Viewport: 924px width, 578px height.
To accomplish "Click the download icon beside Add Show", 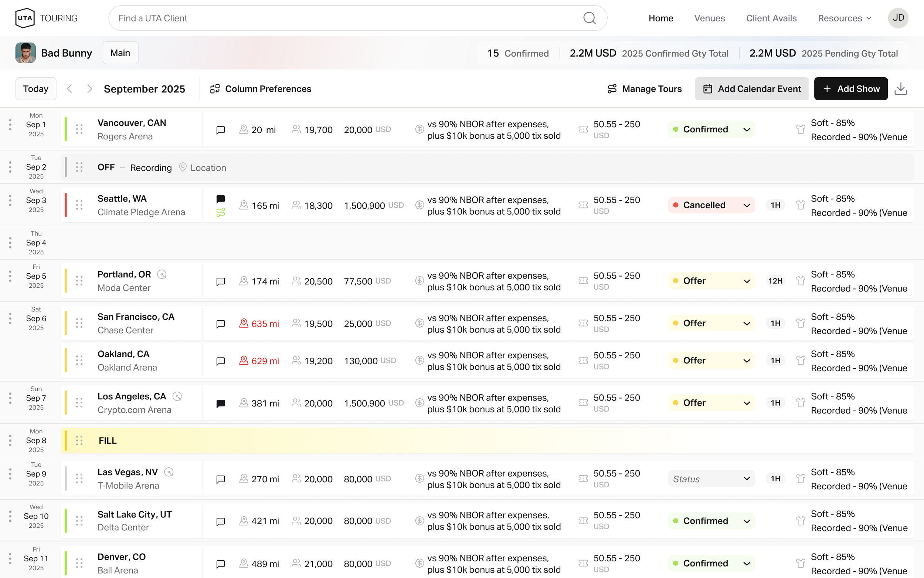I will point(901,89).
